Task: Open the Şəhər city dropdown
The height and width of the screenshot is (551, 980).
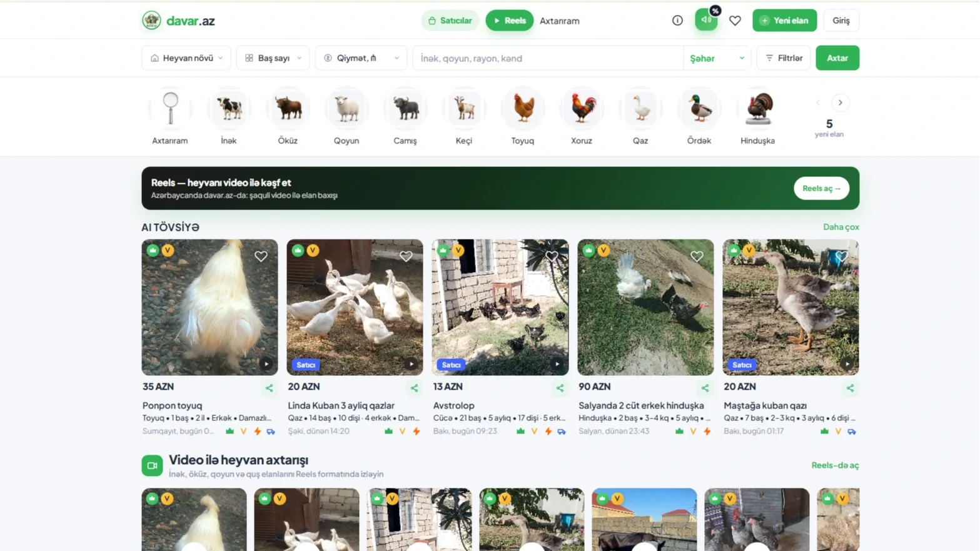Action: [x=717, y=58]
